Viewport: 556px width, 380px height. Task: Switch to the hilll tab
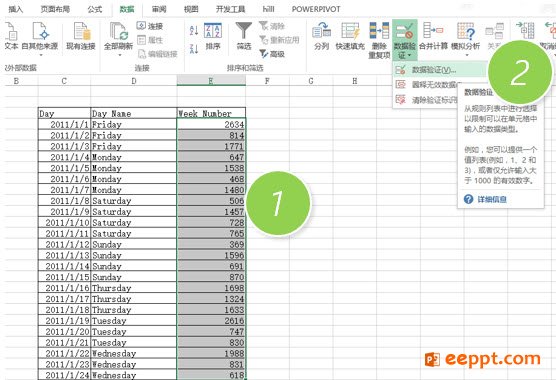pos(268,9)
